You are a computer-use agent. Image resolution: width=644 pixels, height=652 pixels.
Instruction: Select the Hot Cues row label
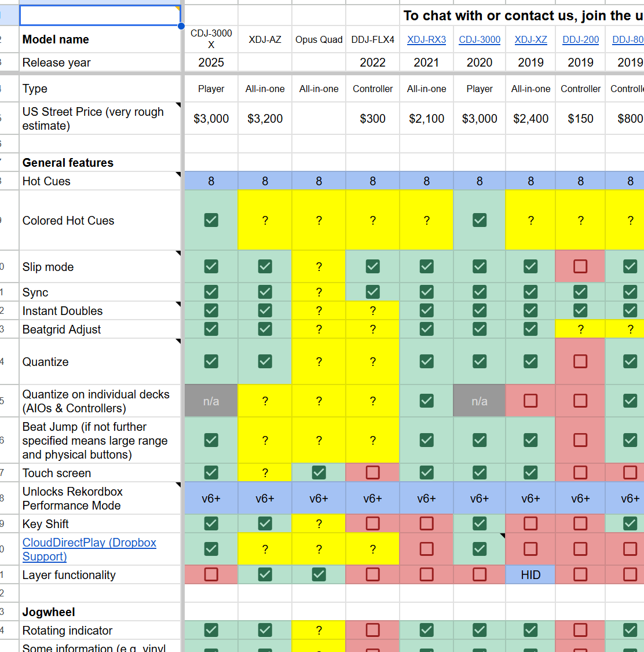click(100, 181)
